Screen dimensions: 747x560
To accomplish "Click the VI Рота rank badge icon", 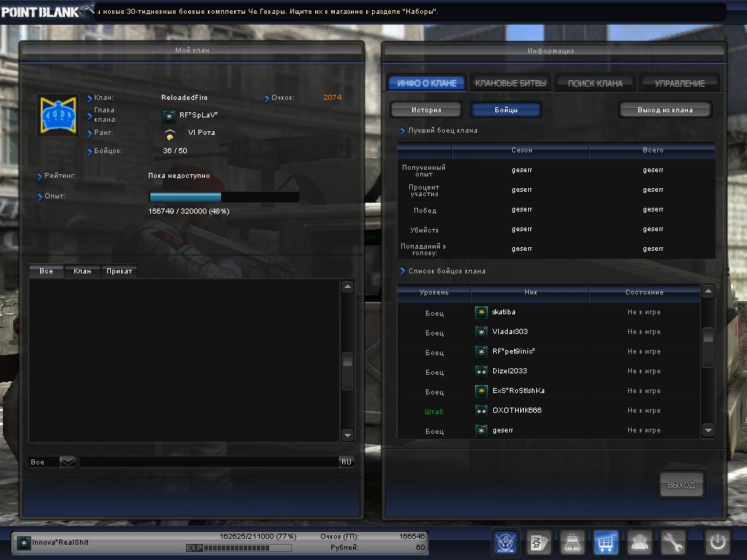I will 169,134.
